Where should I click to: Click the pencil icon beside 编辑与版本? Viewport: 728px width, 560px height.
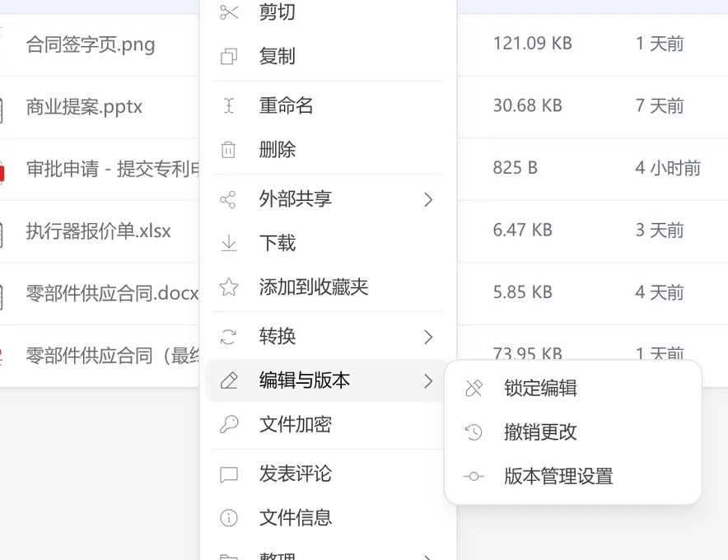pos(229,380)
